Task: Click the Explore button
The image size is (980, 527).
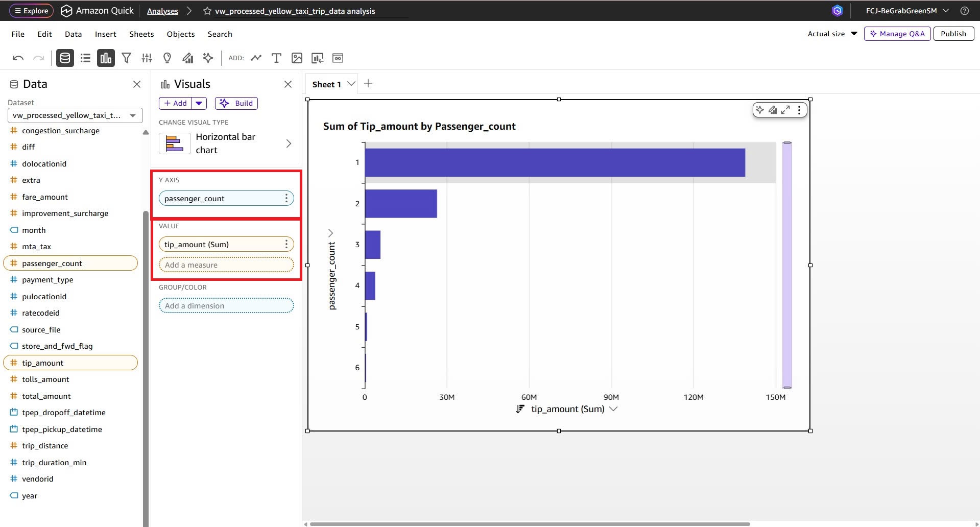Action: coord(31,11)
